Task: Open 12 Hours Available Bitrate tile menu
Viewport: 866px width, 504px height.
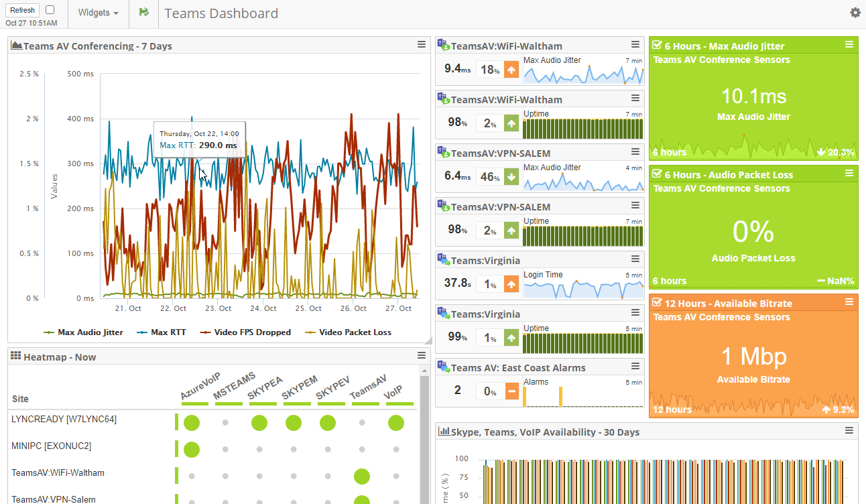Action: pyautogui.click(x=849, y=302)
